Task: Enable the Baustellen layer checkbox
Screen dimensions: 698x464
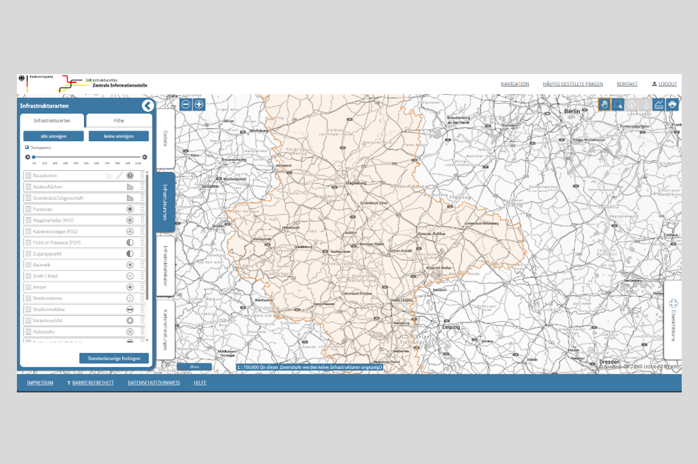Action: point(28,176)
